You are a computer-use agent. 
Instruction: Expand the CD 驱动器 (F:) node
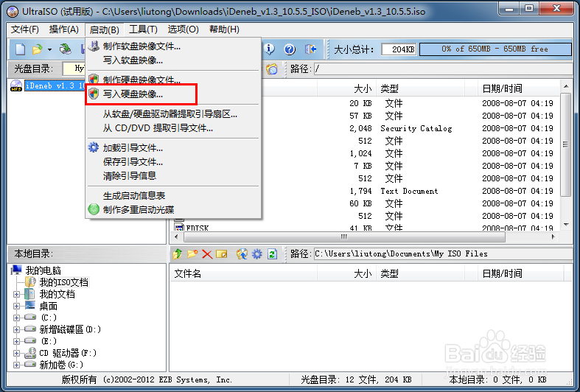(16, 353)
